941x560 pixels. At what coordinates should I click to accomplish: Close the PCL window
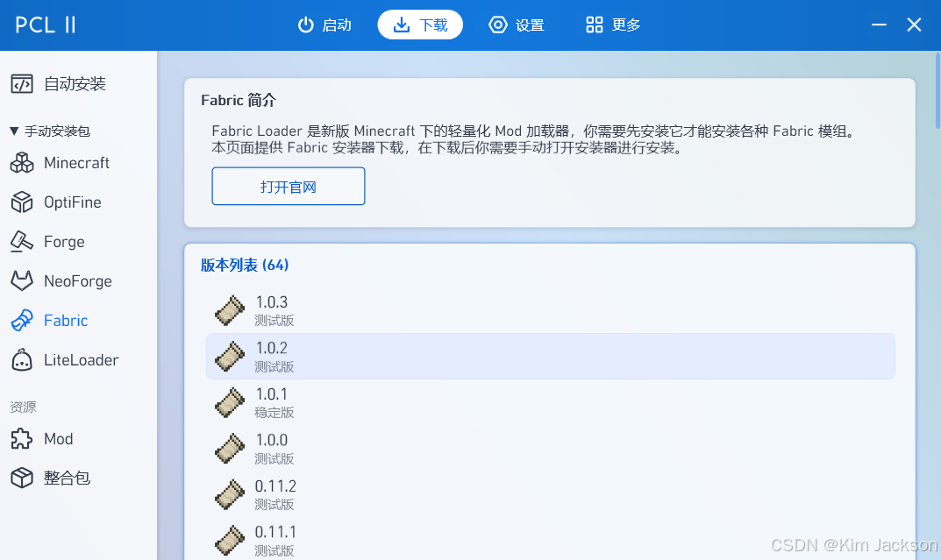(x=914, y=25)
